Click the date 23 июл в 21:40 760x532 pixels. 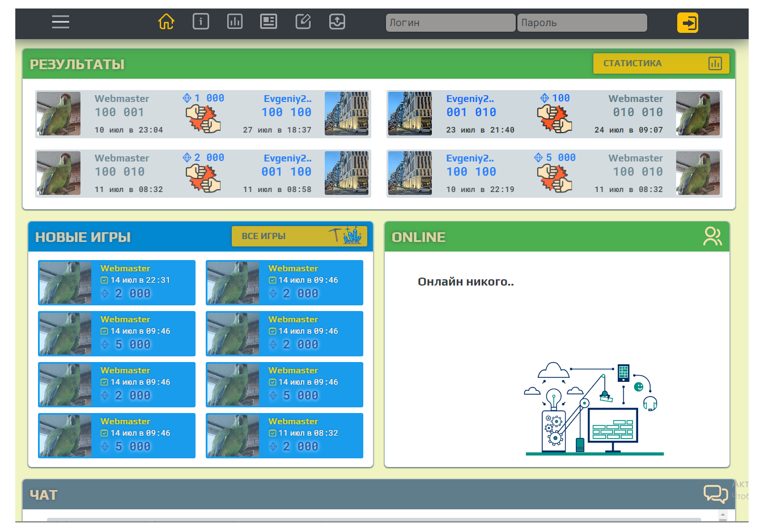(480, 130)
